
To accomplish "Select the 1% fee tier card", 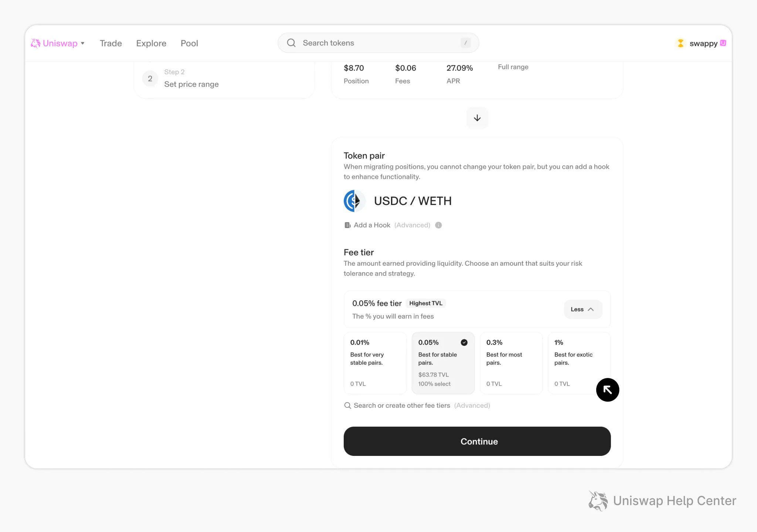I will pyautogui.click(x=579, y=363).
